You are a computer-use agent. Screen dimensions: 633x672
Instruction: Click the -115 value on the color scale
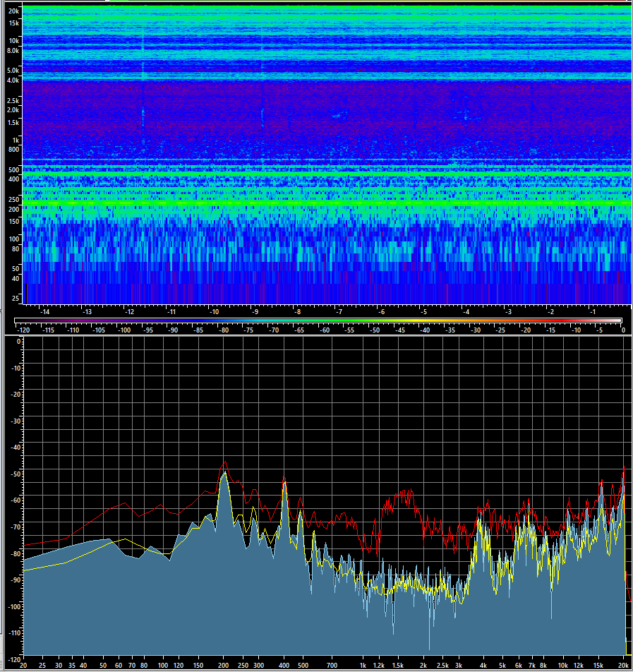47,330
